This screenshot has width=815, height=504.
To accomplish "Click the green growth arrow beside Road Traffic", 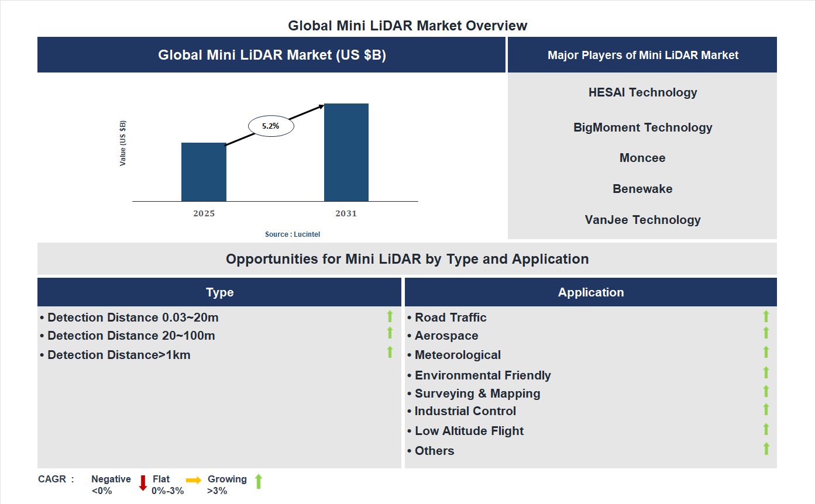I will coord(766,316).
